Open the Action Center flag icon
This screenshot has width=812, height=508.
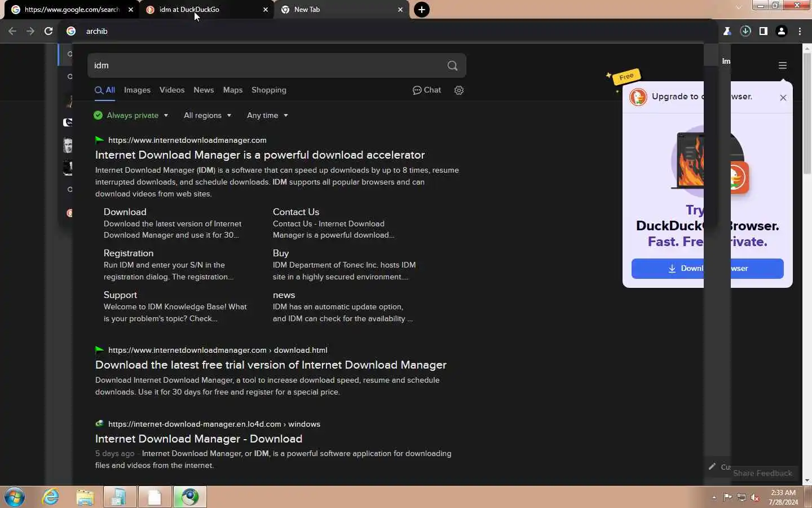click(x=727, y=497)
